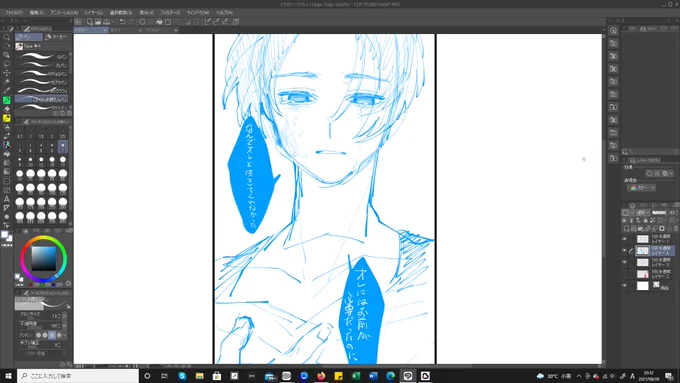Select the Zoom magnifier tool
The height and width of the screenshot is (383, 680).
(7, 37)
